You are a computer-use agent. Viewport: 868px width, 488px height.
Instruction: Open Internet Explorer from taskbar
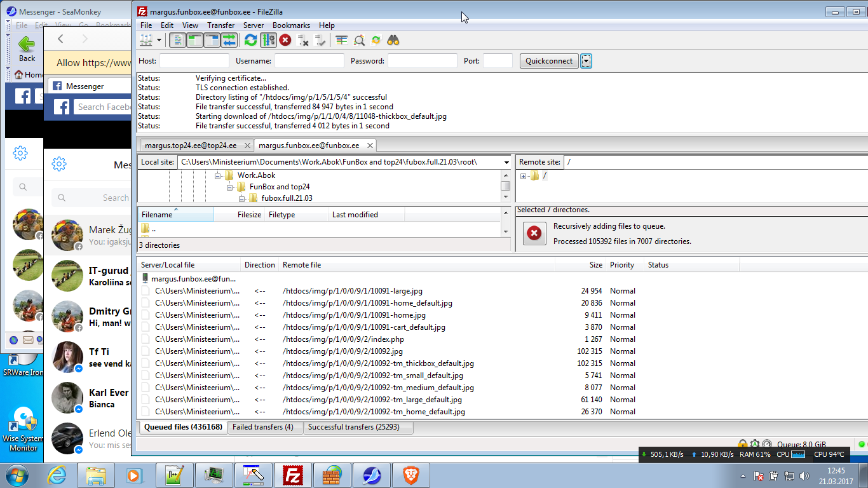57,475
